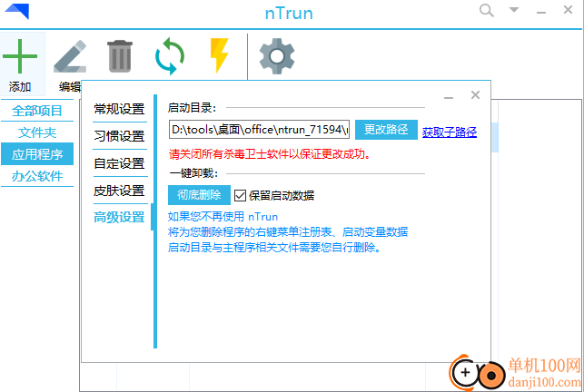
Task: Click the 更改路径 button
Action: tap(386, 129)
